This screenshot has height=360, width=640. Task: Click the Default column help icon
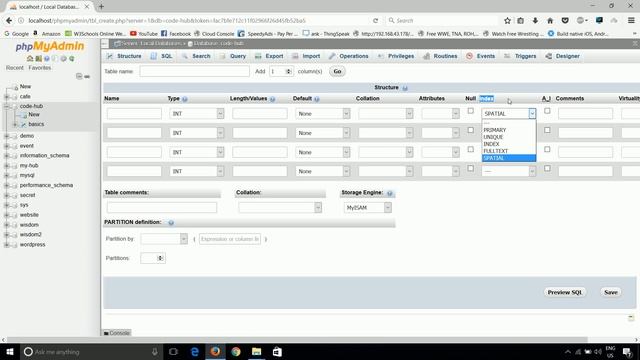317,99
